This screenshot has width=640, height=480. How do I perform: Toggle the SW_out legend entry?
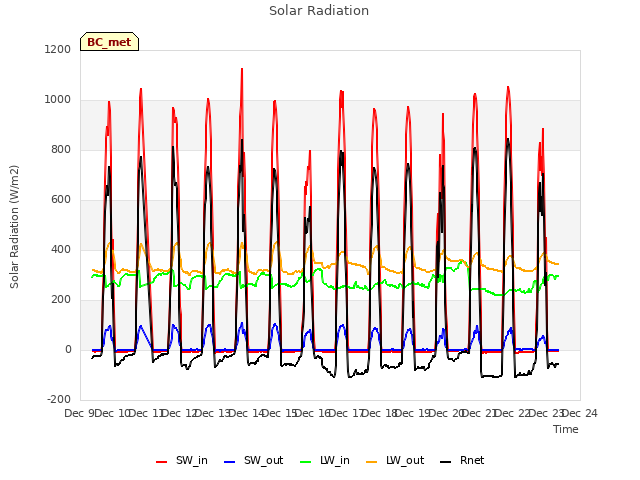tap(253, 461)
